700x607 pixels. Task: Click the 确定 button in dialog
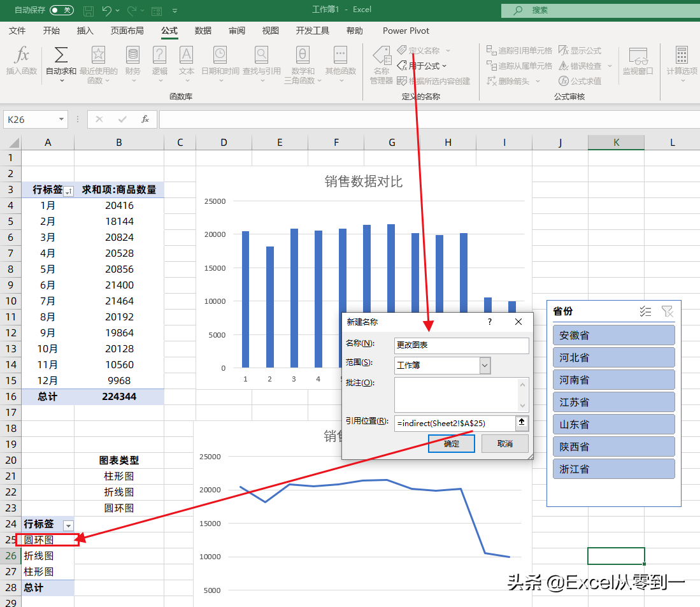[451, 443]
